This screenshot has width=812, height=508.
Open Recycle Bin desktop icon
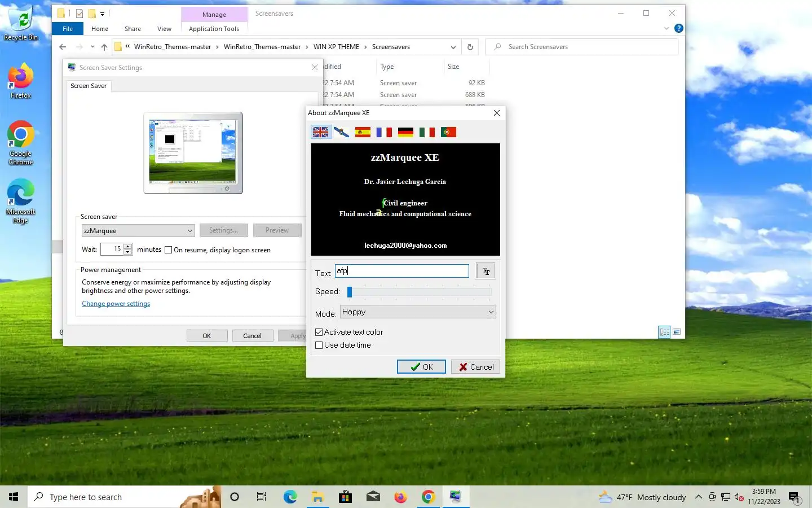[x=21, y=24]
